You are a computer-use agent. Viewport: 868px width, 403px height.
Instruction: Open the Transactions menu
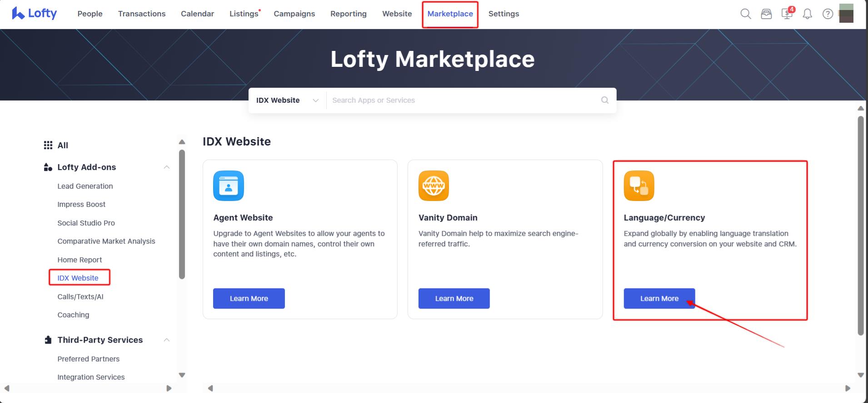142,14
